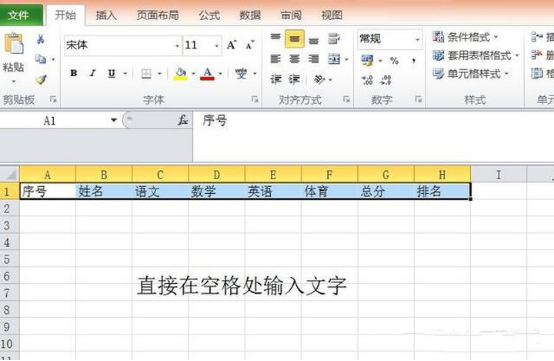Switch to the 公式 tab

(209, 15)
